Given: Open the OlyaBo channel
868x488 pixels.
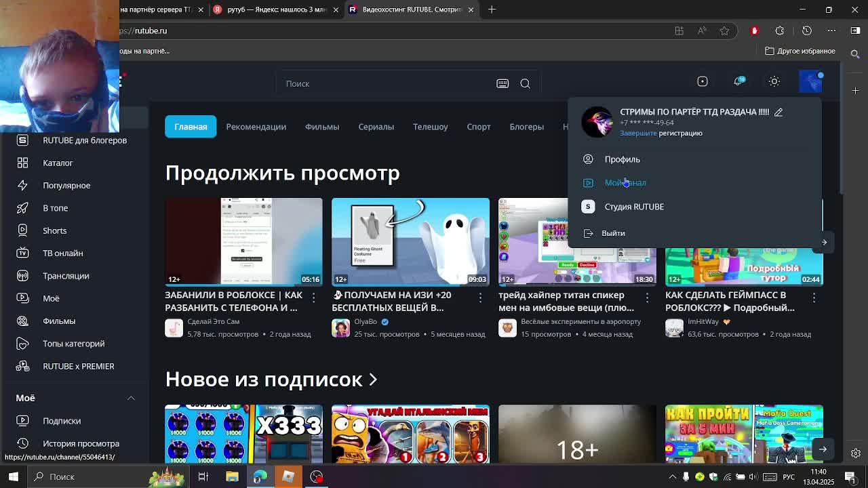Looking at the screenshot, I should coord(365,321).
